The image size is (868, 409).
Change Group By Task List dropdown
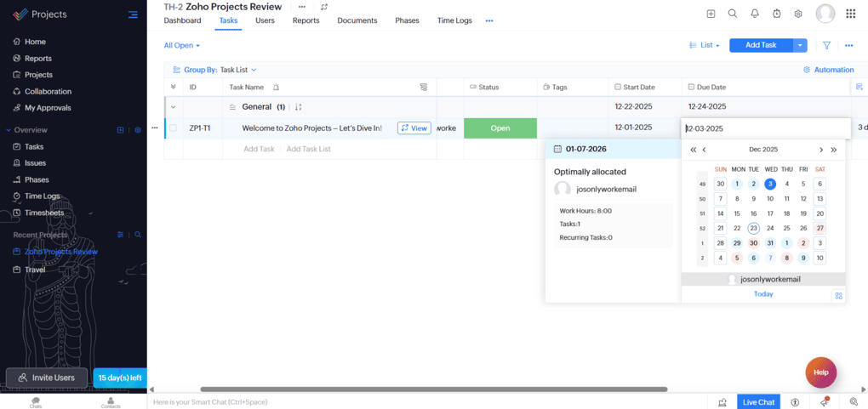pyautogui.click(x=238, y=70)
